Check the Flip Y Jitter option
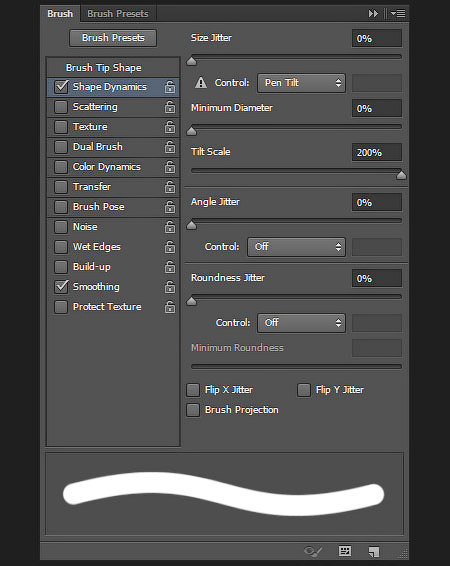Screen dimensions: 450x566 pos(304,390)
